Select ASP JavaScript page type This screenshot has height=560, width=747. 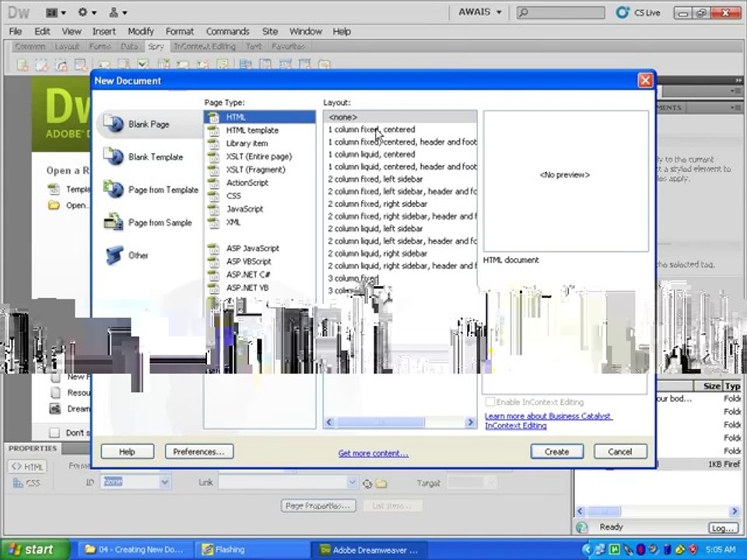pos(252,248)
